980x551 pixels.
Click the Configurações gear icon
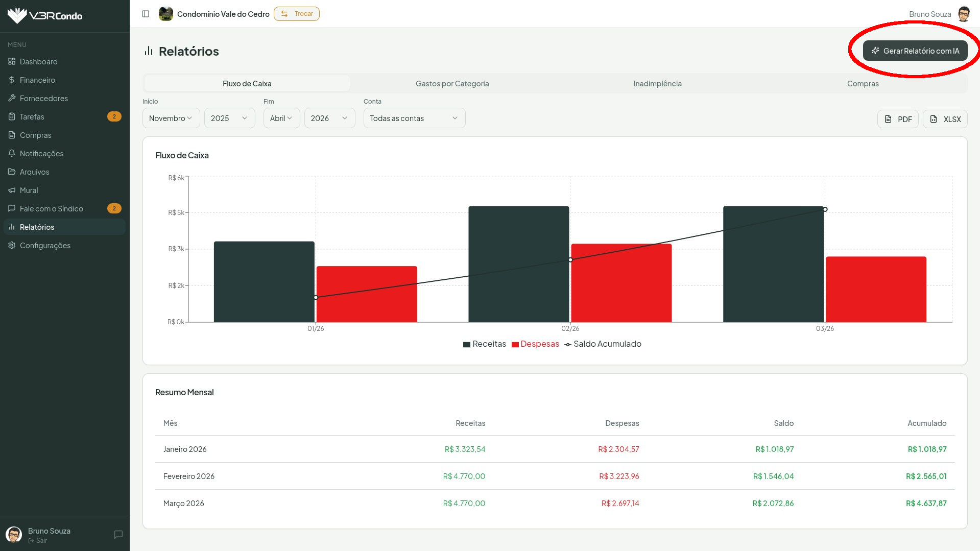pos(12,245)
